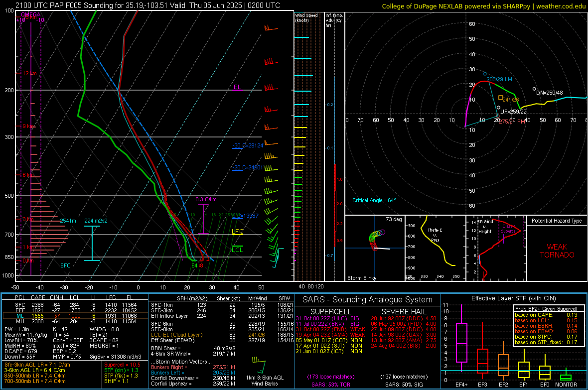
Task: Click the 205/29 LM hodograph label
Action: (x=499, y=80)
